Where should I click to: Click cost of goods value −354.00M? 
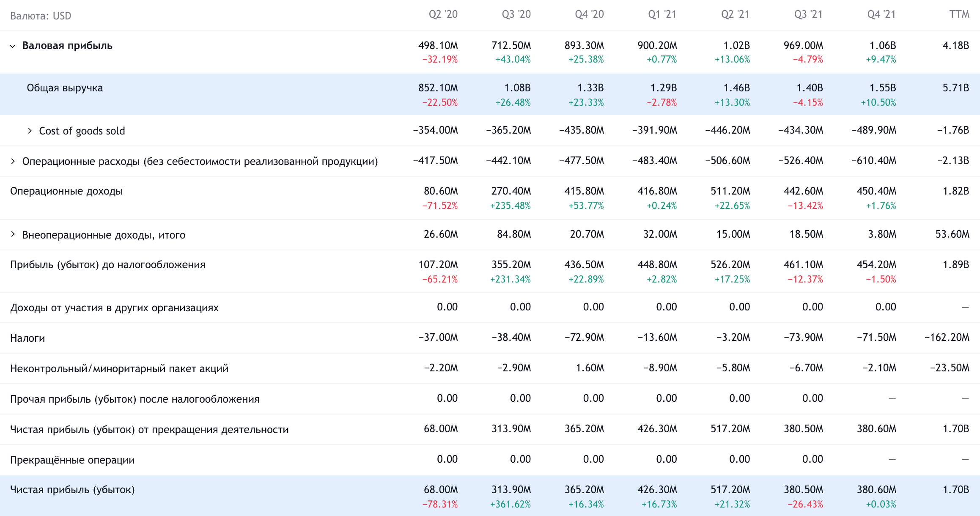(x=435, y=130)
